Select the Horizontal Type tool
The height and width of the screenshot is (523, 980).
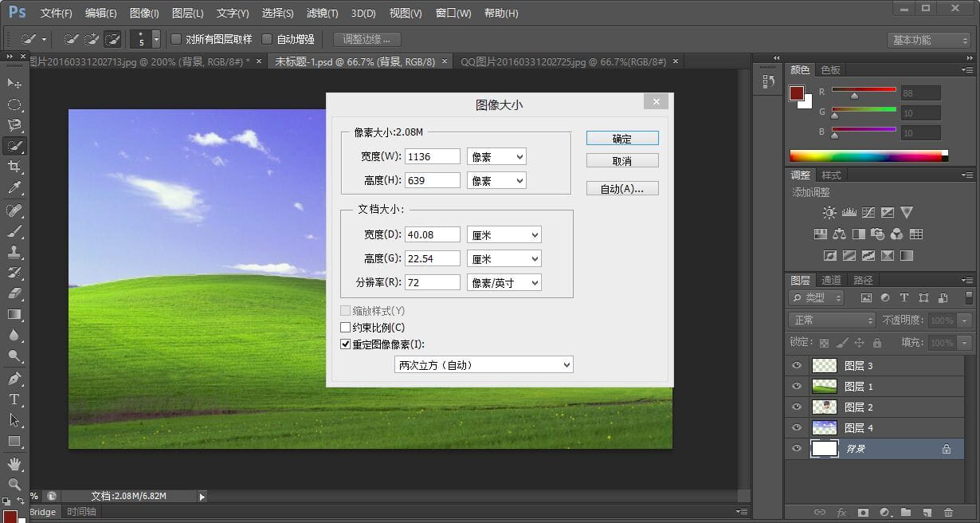[x=14, y=399]
